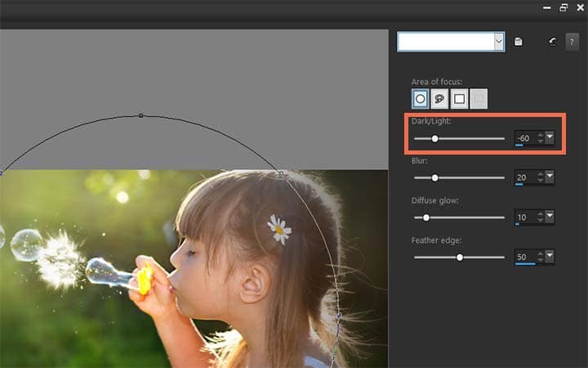Click the 'Blur:' label
The height and width of the screenshot is (368, 588).
pos(419,161)
